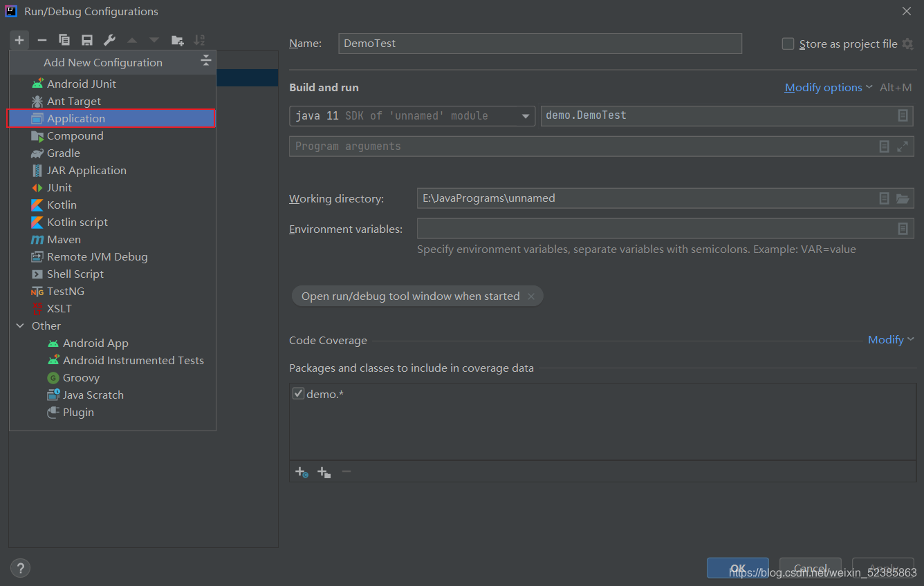This screenshot has width=924, height=586.
Task: Click insert macros icon in Working directory
Action: 884,198
